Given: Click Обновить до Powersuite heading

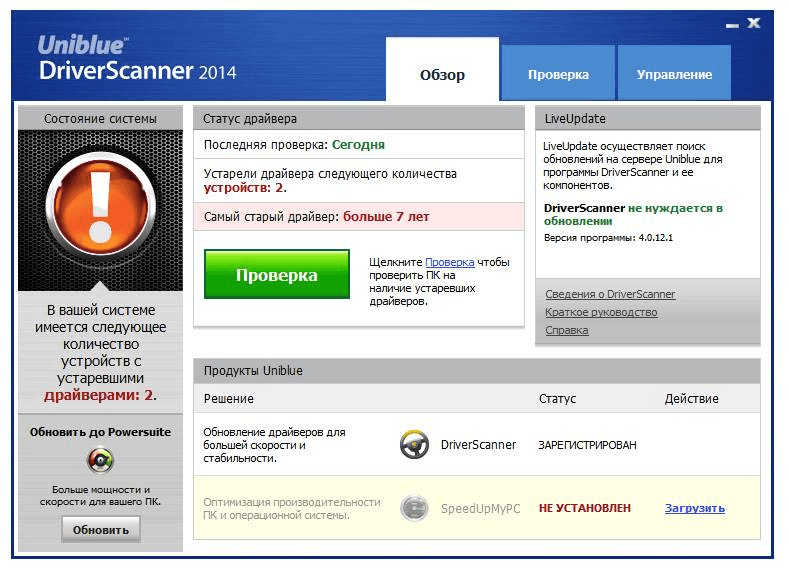Looking at the screenshot, I should pos(100,432).
